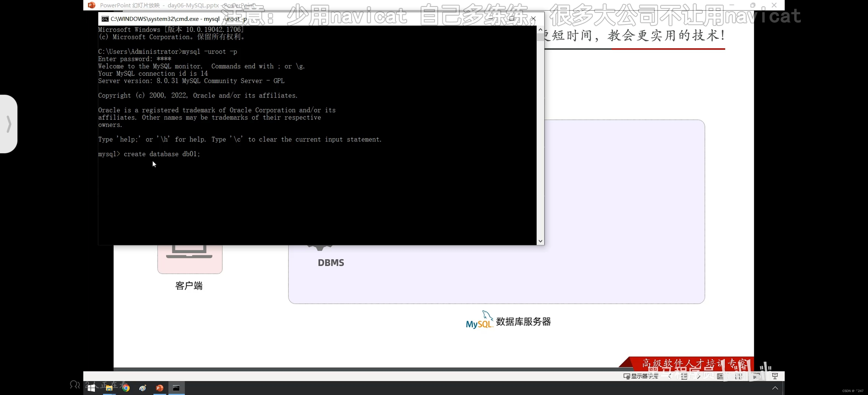Click the 'create database db01;' command text
The image size is (868, 395).
[162, 154]
